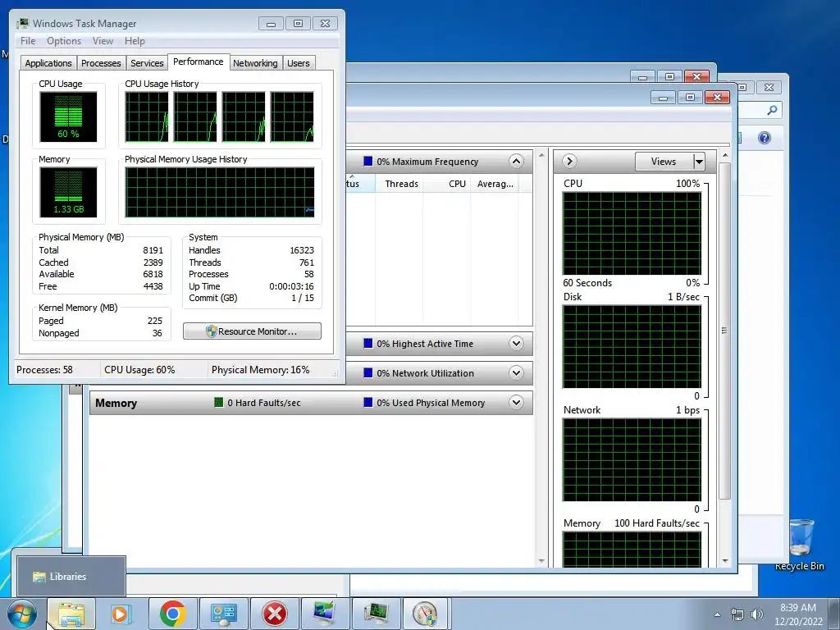Viewport: 840px width, 630px height.
Task: Open the Task Manager File menu
Action: point(28,41)
